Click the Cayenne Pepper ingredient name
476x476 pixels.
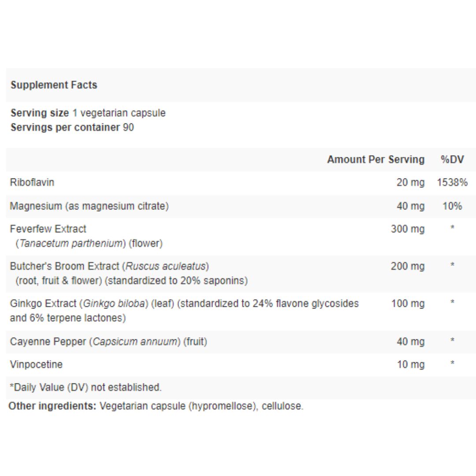click(x=48, y=342)
